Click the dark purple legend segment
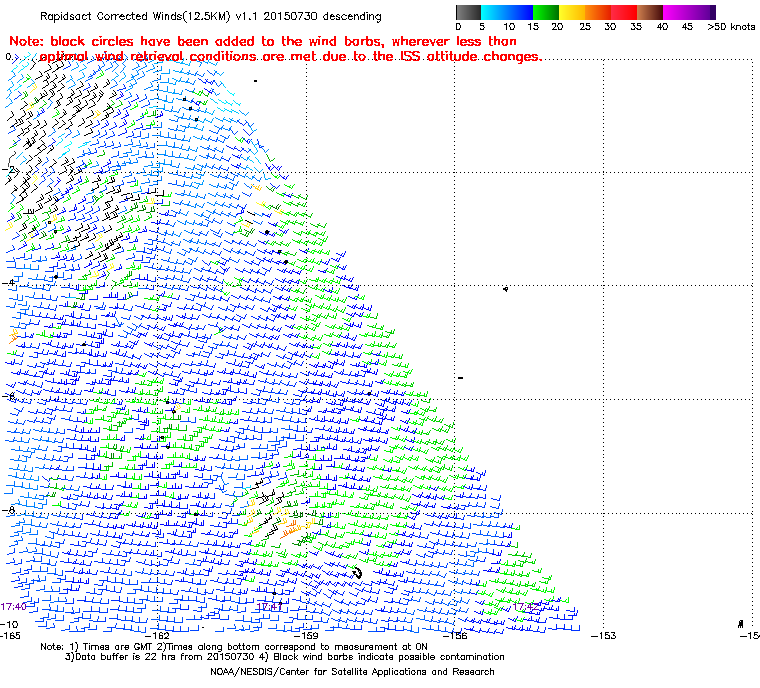The width and height of the screenshot is (760, 688). pos(713,12)
